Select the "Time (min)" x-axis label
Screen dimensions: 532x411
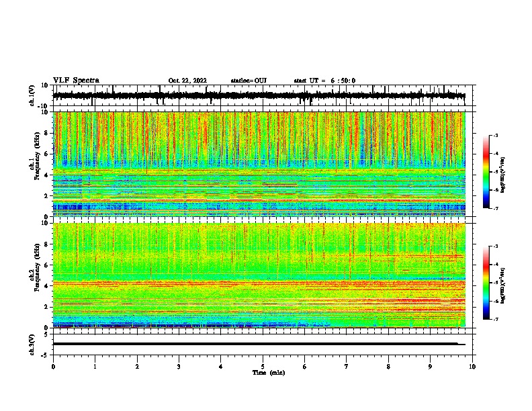click(269, 373)
